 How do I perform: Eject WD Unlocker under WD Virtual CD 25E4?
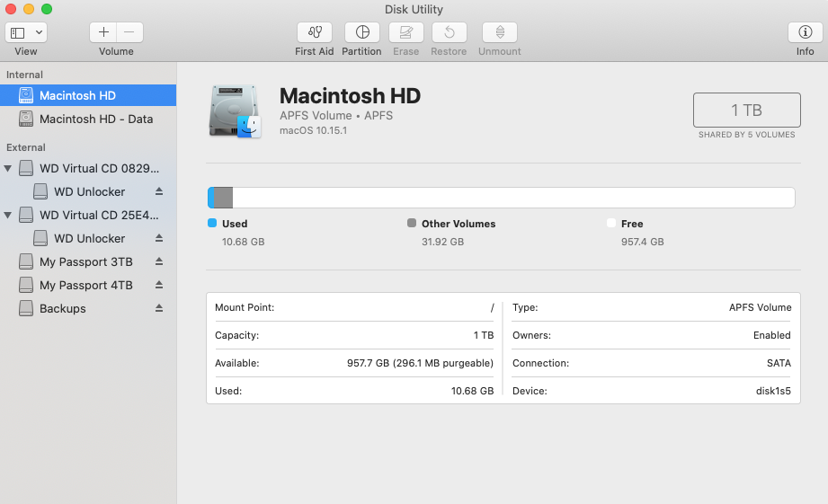[159, 238]
